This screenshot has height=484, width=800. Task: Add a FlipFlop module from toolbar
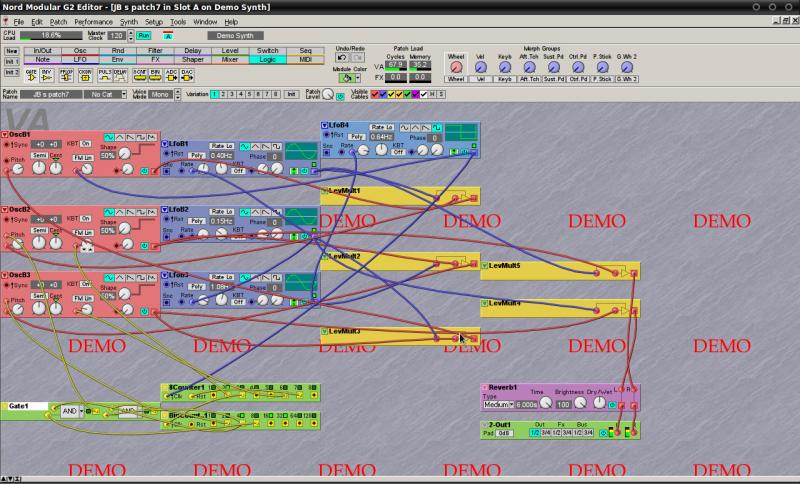[x=66, y=75]
